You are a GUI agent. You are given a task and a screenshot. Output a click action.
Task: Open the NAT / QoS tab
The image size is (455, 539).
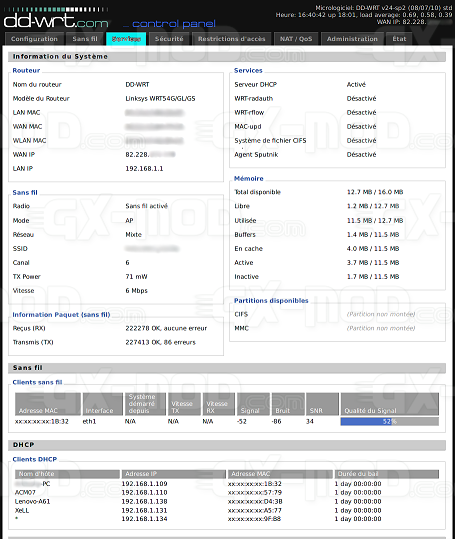point(296,39)
